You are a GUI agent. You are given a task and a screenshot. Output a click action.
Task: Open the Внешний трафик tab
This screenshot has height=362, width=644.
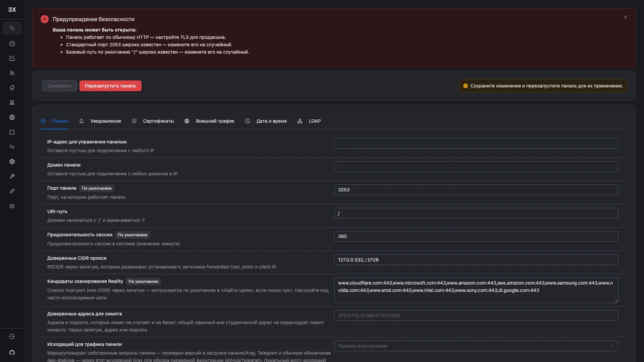[209, 121]
